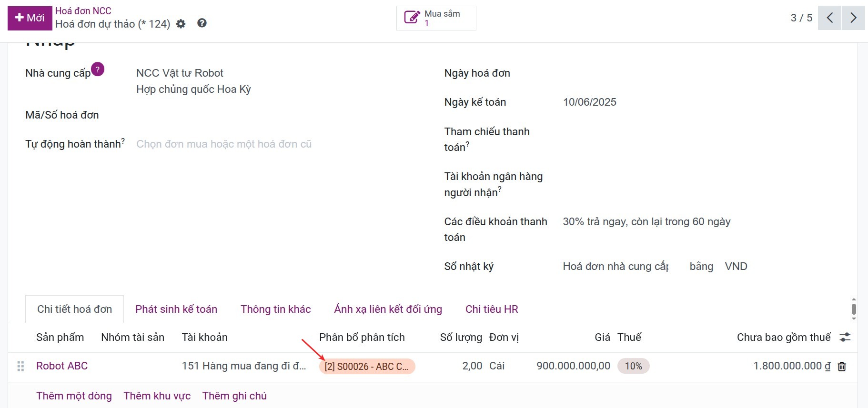Viewport: 868px width, 408px height.
Task: Click the price 900.000.000,00 cell
Action: tap(573, 366)
